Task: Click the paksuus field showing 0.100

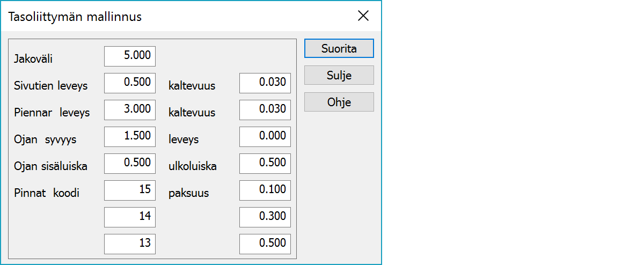Action: tap(265, 190)
